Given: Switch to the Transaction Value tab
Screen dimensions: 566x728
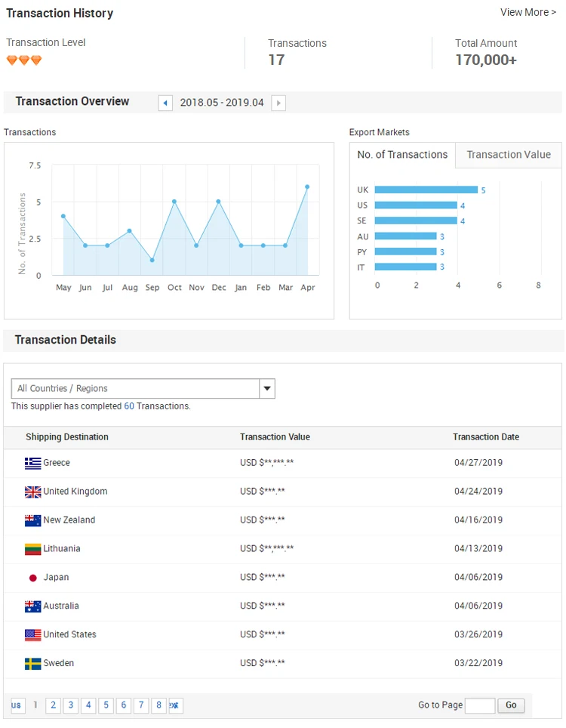Looking at the screenshot, I should tap(509, 155).
